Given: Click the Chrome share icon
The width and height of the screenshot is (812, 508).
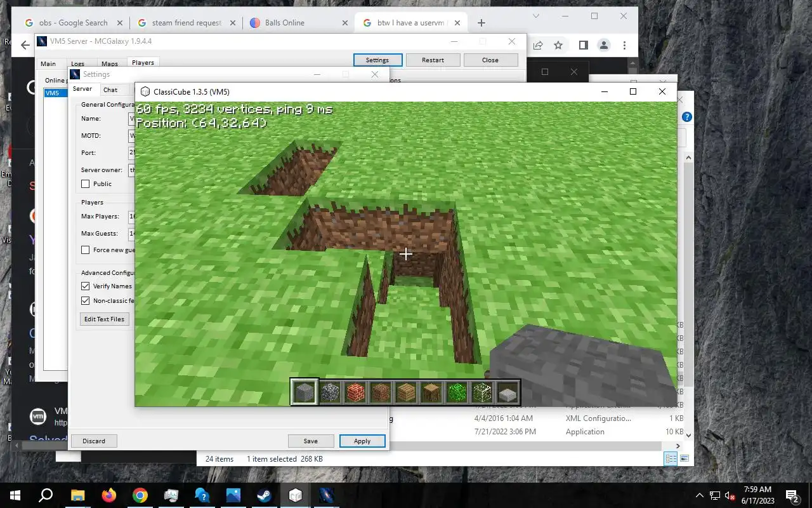Looking at the screenshot, I should click(538, 45).
